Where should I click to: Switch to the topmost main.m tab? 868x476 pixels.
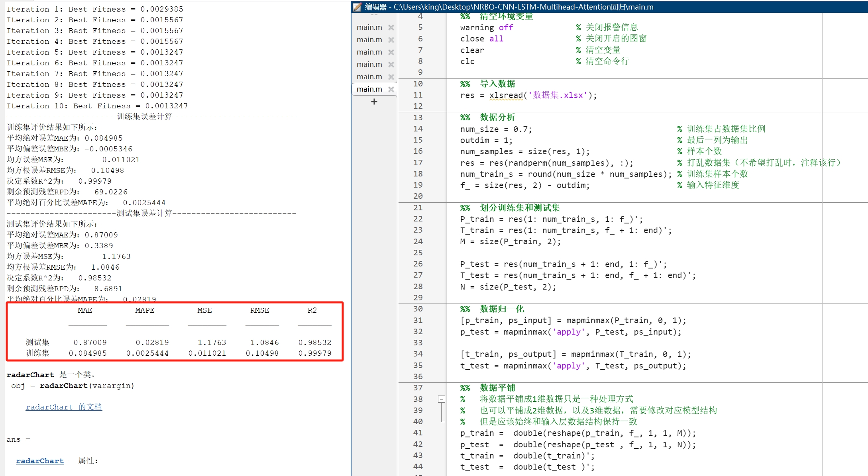click(x=369, y=27)
